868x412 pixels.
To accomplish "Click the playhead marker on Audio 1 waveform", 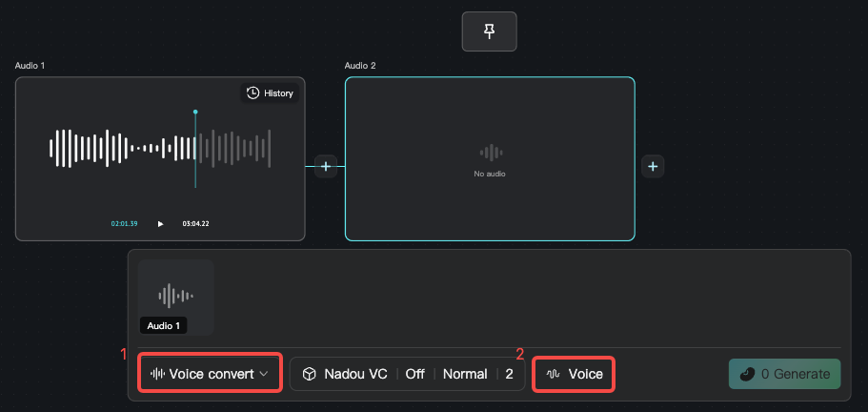I will [x=195, y=112].
